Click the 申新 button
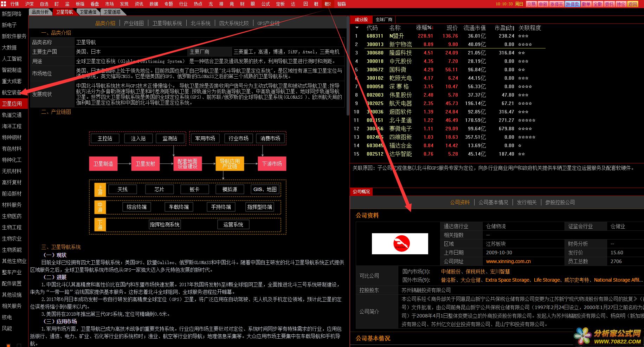Viewport: 644px width, 347px height. (x=543, y=4)
